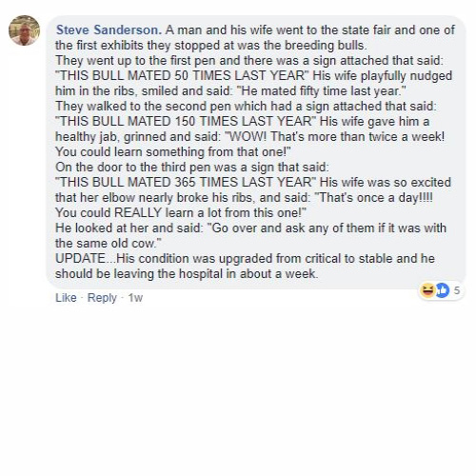Click "On the door to the third pen" line
The height and width of the screenshot is (476, 476).
[x=192, y=168]
